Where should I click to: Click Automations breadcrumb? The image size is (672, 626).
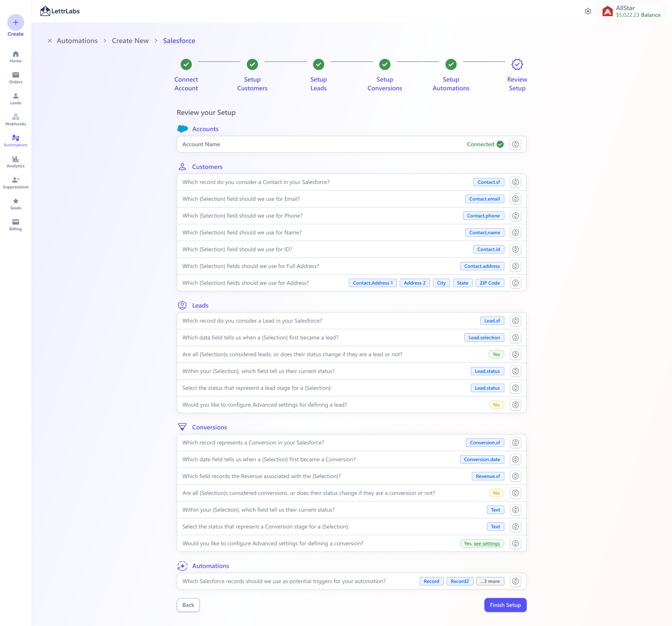77,41
